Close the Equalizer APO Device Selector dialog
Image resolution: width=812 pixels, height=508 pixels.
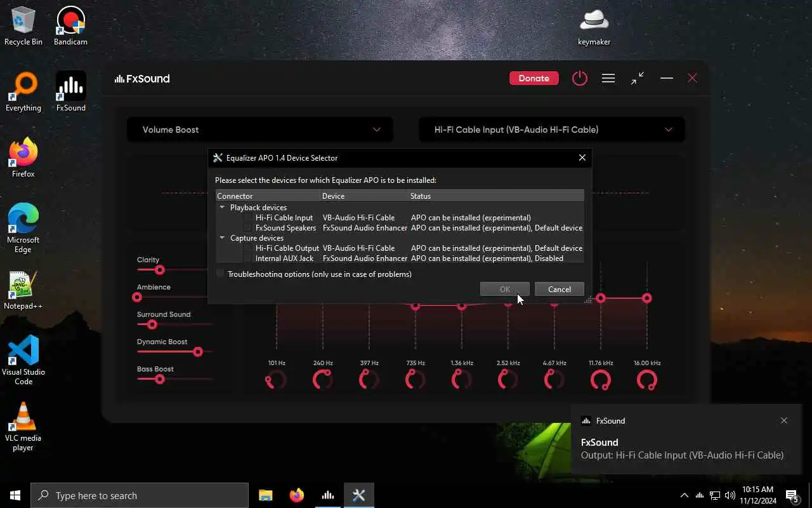582,157
